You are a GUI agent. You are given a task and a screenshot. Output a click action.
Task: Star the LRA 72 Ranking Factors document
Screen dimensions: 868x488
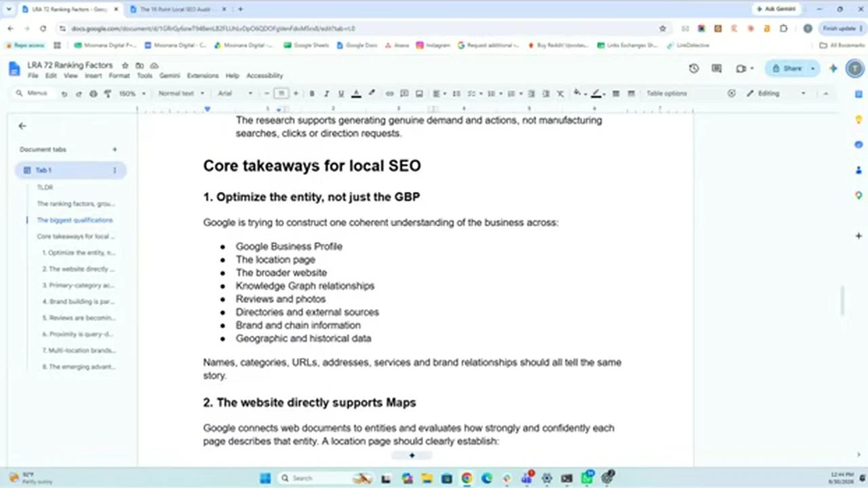125,65
